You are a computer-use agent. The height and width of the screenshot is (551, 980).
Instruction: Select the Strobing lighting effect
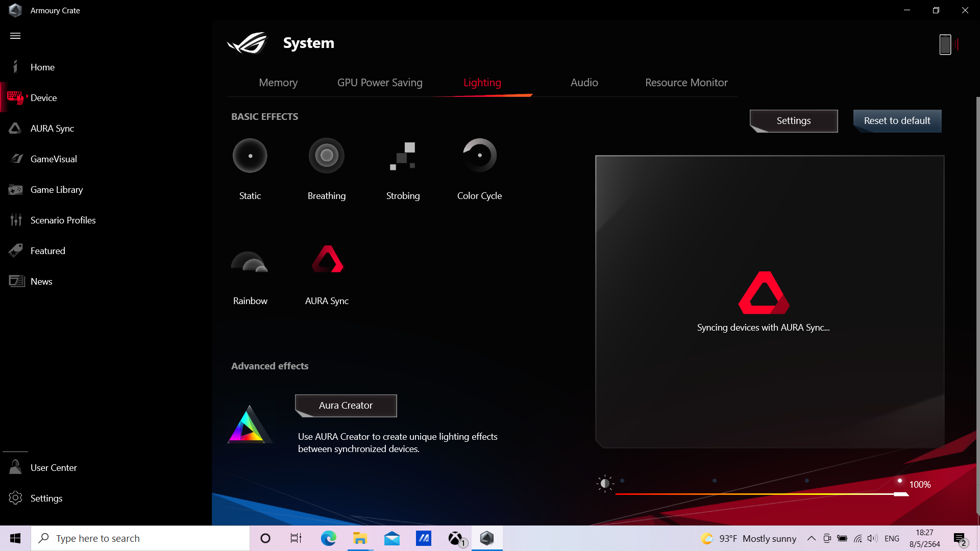(x=403, y=156)
